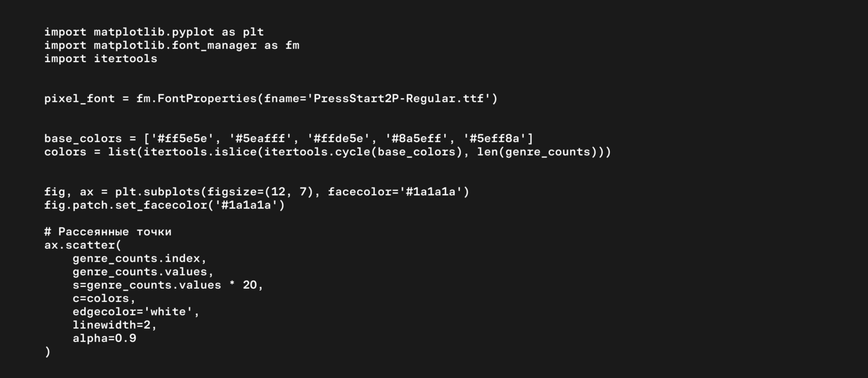The image size is (868, 378).
Task: Click the 'import matplotlib.font_manager as fm' line
Action: [171, 45]
